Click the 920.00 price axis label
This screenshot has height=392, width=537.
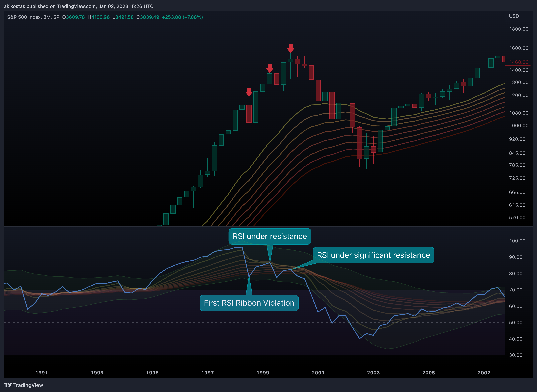[x=517, y=139]
